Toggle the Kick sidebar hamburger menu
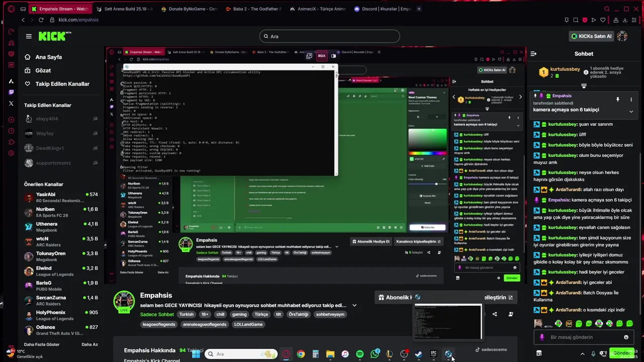This screenshot has height=362, width=644. (29, 36)
